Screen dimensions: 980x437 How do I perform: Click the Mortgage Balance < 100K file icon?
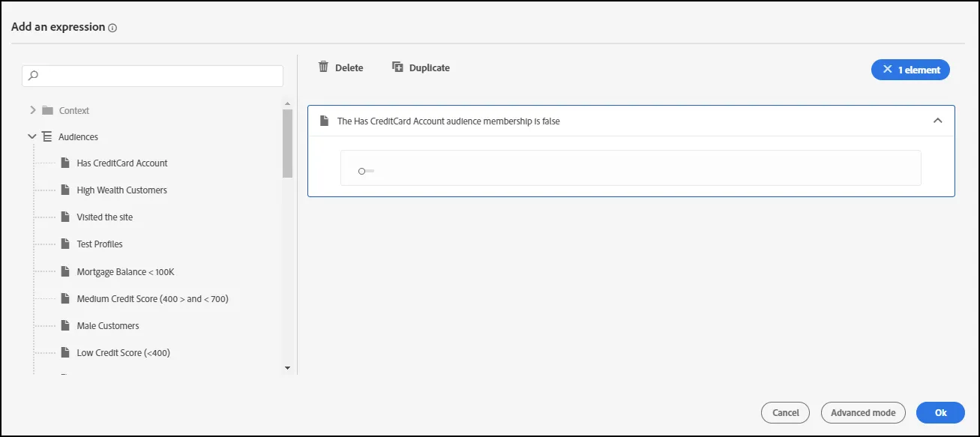[x=65, y=271]
